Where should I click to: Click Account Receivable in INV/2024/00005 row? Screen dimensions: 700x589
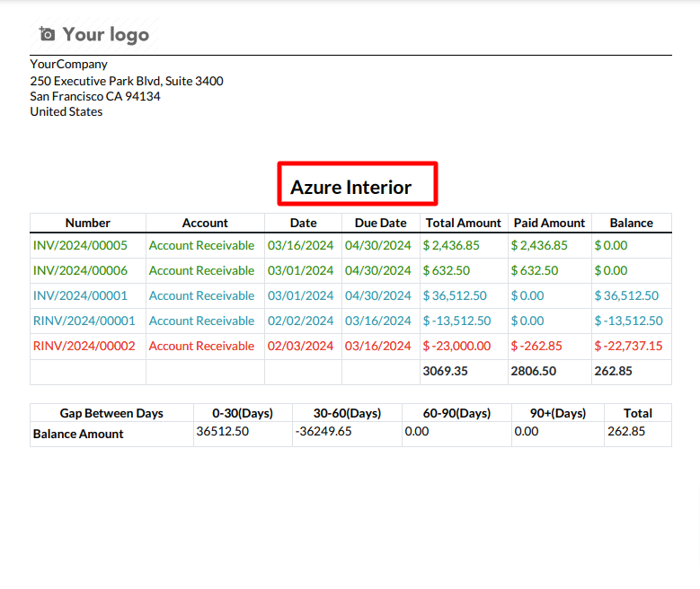(202, 245)
